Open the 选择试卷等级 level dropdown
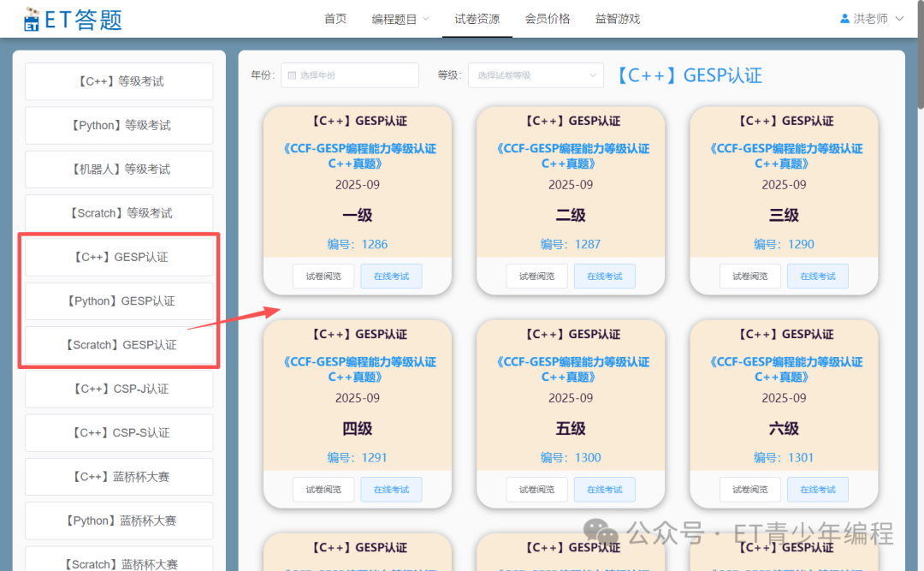 [536, 75]
